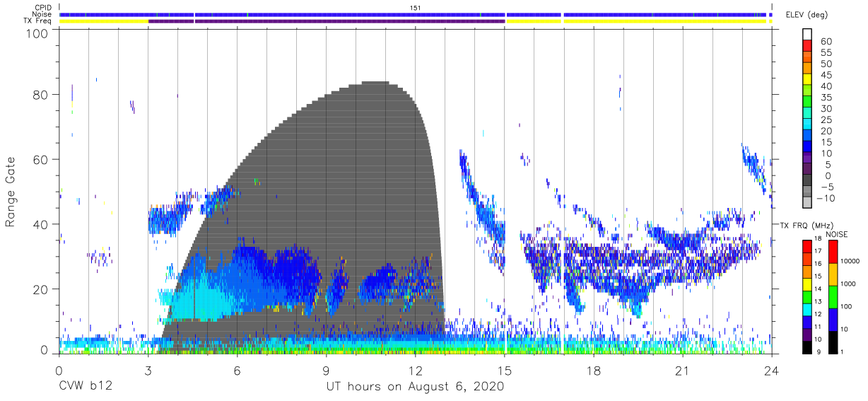Click the '24' tick on UT hours axis
This screenshot has width=868, height=401.
coord(772,370)
